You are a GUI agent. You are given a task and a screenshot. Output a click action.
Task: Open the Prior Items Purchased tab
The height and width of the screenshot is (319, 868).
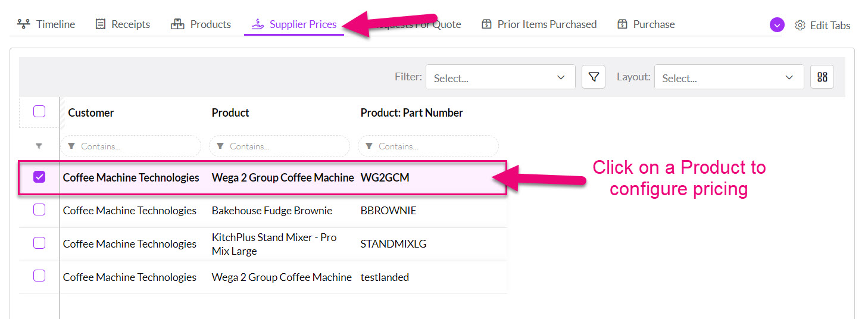coord(539,24)
